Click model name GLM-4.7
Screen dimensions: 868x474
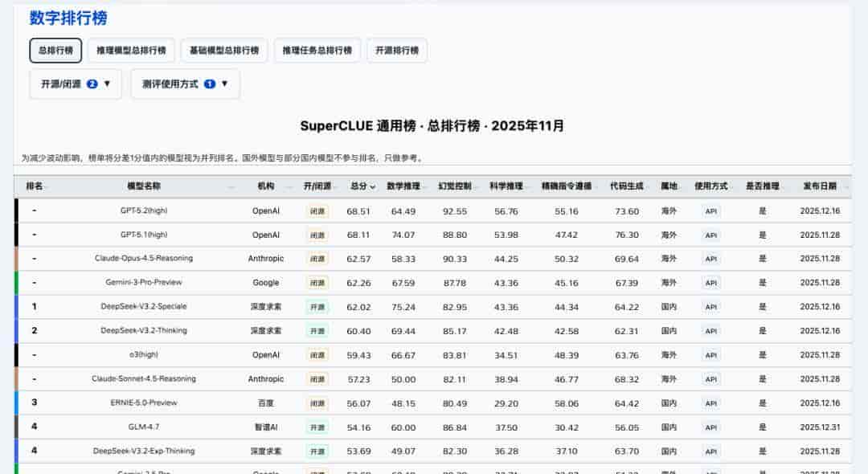coord(144,427)
